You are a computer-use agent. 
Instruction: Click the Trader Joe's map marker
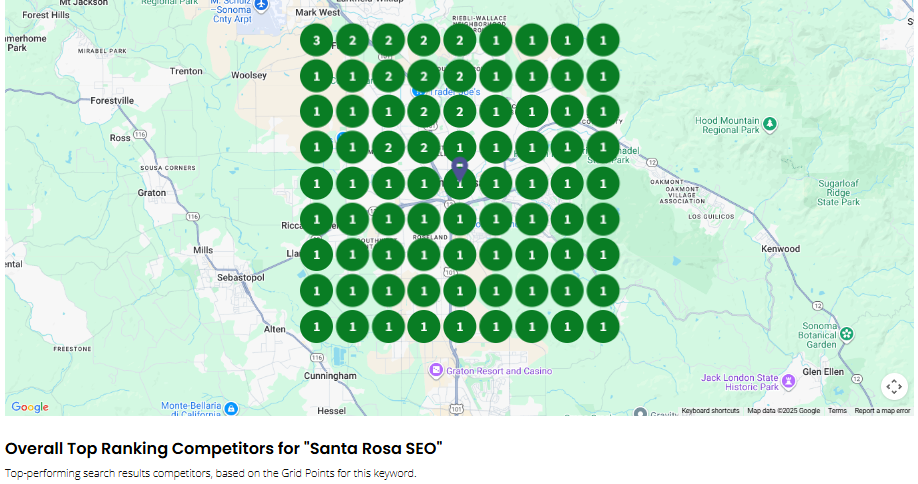[417, 92]
